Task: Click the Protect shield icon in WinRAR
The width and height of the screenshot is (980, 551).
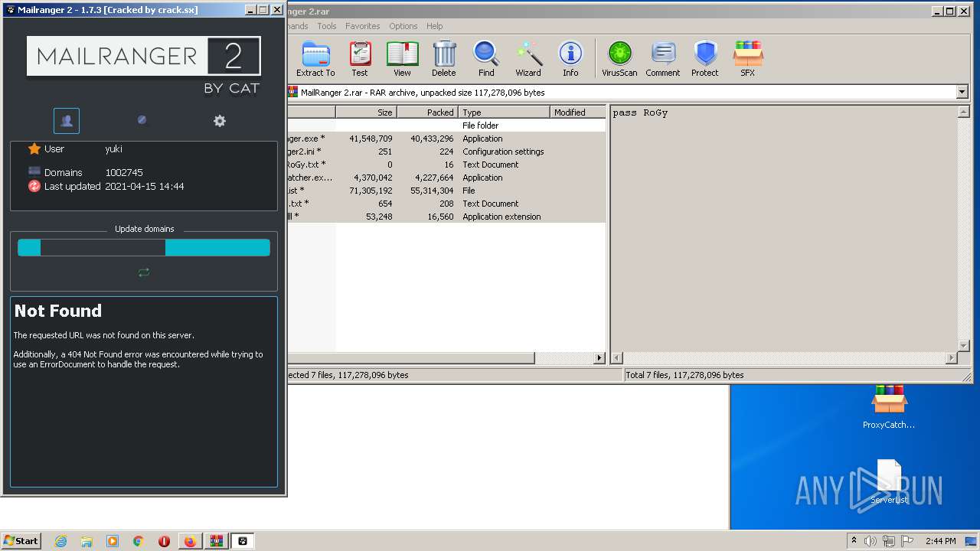Action: click(x=705, y=59)
